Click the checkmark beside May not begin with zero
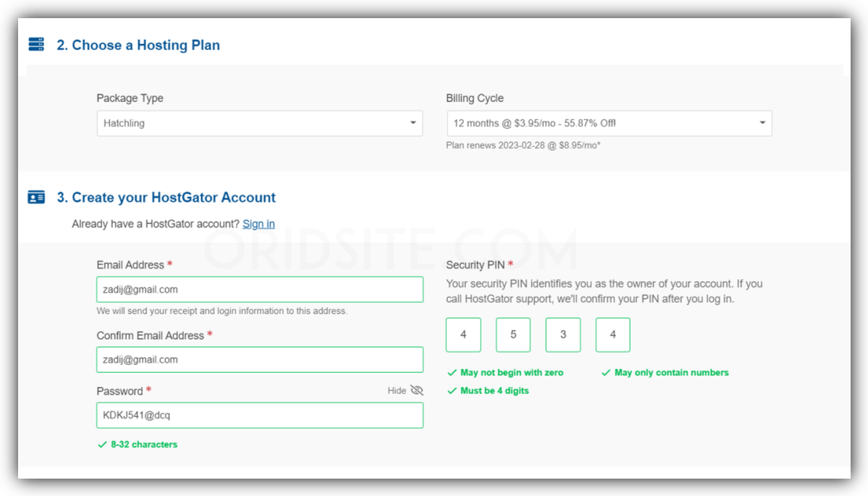 tap(452, 373)
